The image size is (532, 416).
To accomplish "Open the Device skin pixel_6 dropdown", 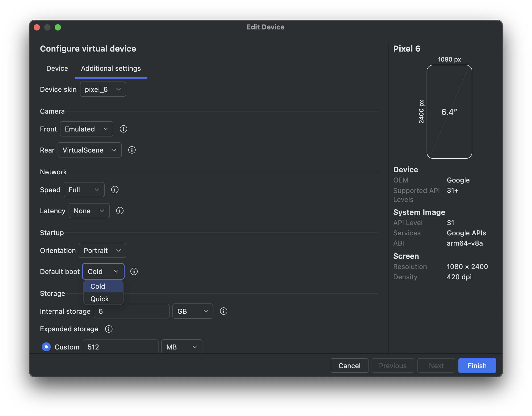I will (x=103, y=89).
